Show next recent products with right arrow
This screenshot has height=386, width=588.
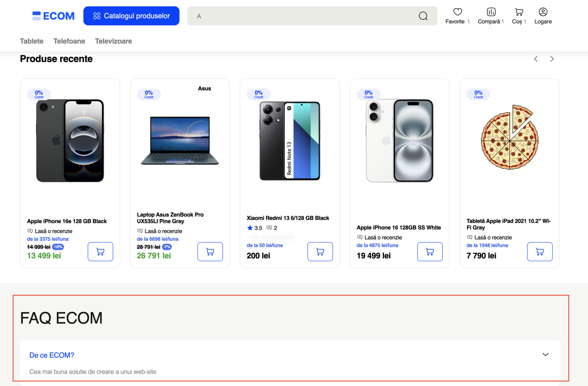point(552,59)
